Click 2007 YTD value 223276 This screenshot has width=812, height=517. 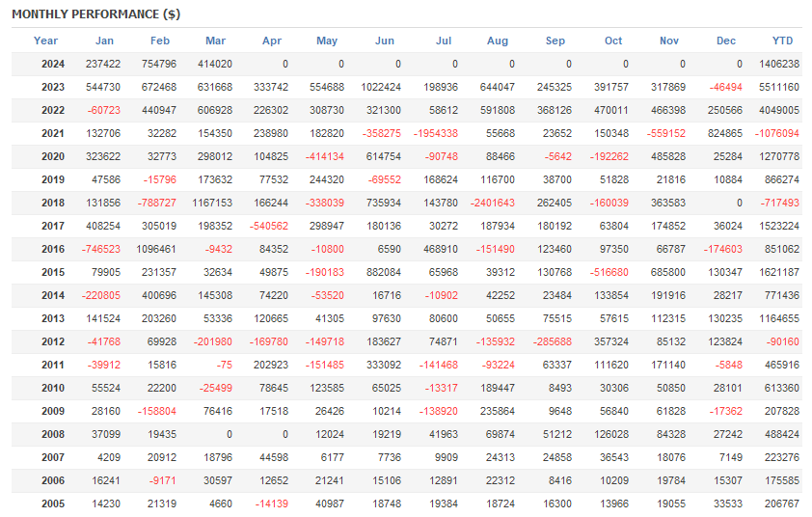click(782, 457)
